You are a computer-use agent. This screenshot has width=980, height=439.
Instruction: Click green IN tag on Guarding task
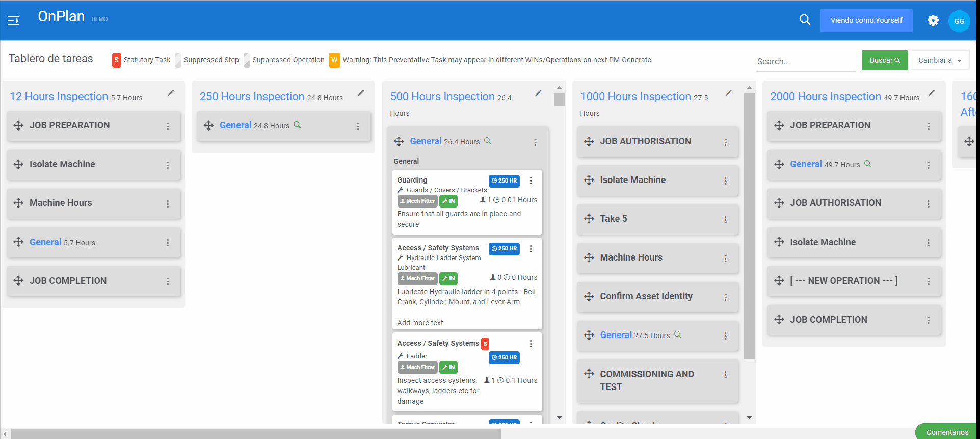click(x=448, y=201)
